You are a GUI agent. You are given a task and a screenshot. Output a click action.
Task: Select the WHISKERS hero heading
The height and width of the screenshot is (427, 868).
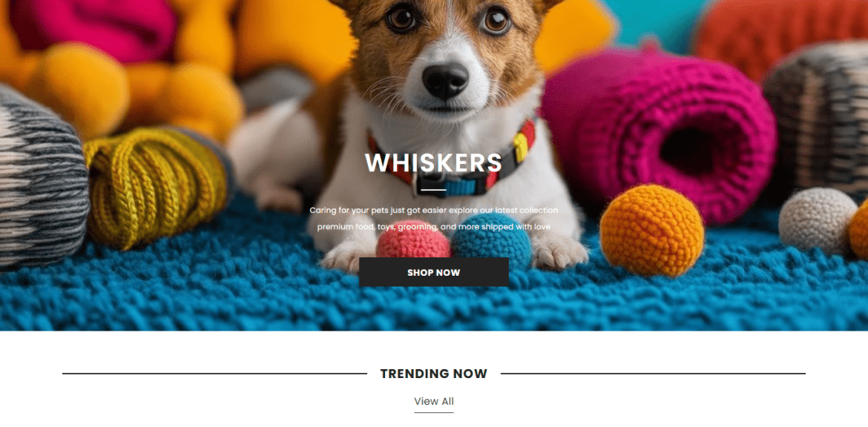[x=433, y=163]
